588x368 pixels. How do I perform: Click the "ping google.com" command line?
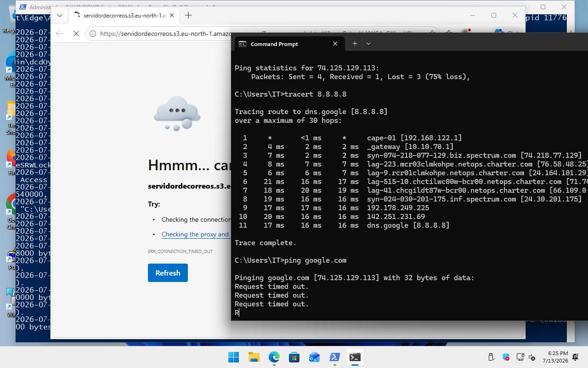point(315,260)
